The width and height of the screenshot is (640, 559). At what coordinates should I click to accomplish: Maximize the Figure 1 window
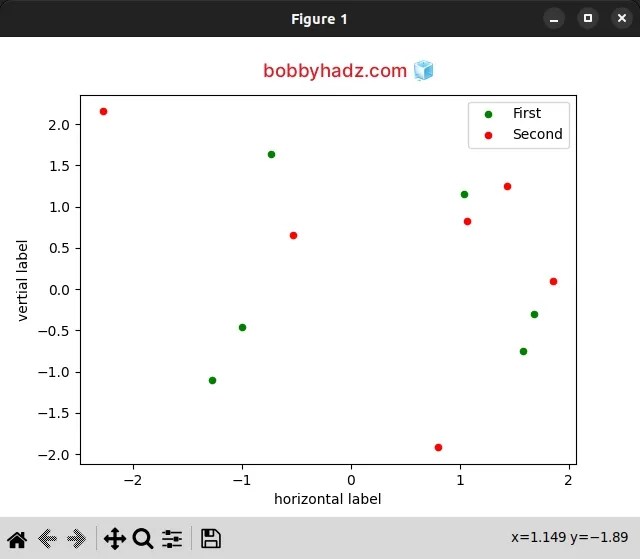[x=588, y=18]
